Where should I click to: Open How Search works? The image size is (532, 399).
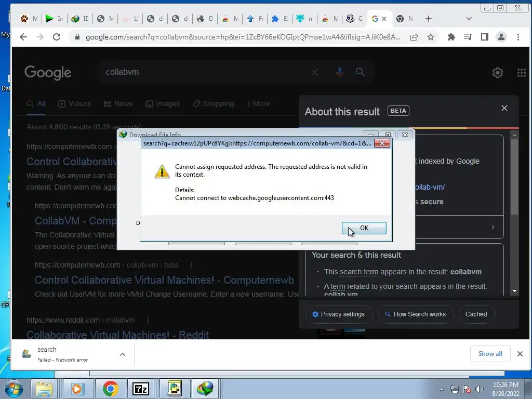[x=416, y=314]
